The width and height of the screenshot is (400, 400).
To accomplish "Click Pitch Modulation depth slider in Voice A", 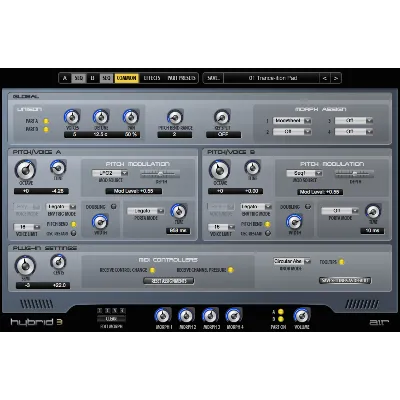I will tap(160, 174).
